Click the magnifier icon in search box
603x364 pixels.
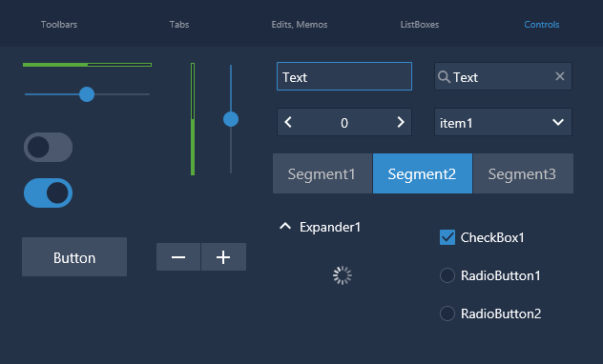point(444,77)
